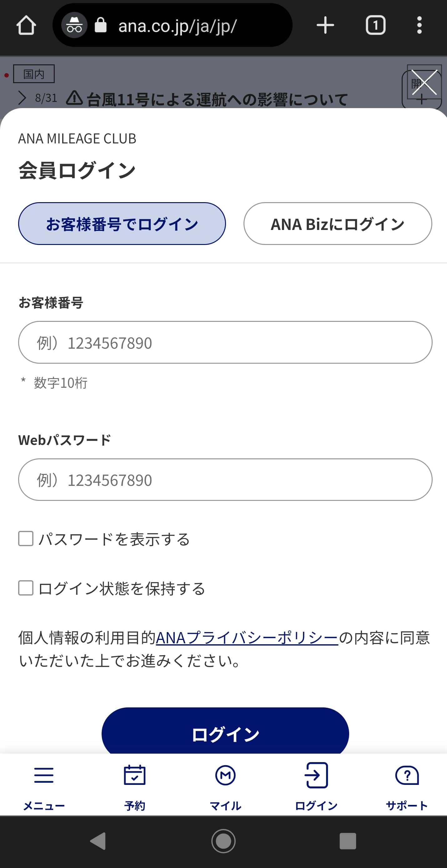Open the ANAプライバシーポリシー link

point(247,638)
